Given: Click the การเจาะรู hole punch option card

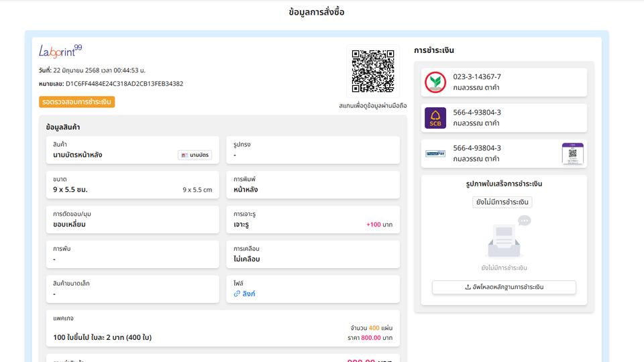Looking at the screenshot, I should [x=313, y=219].
